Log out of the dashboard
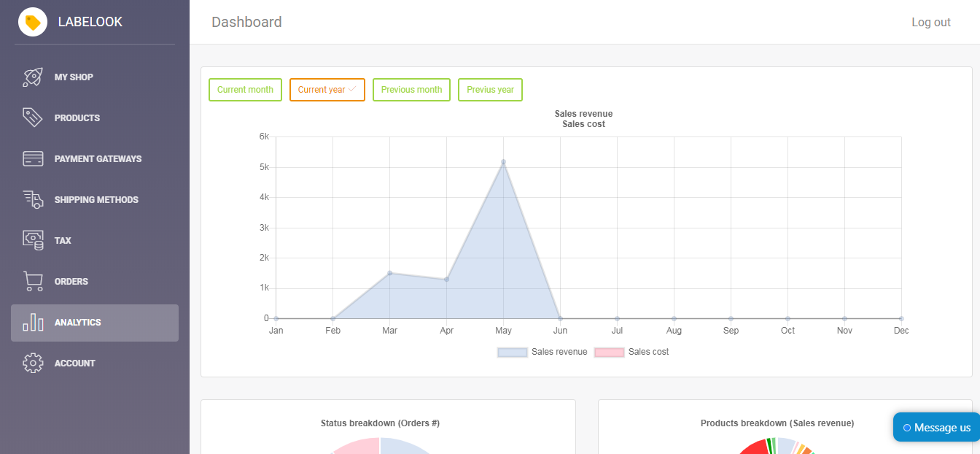 [x=931, y=22]
